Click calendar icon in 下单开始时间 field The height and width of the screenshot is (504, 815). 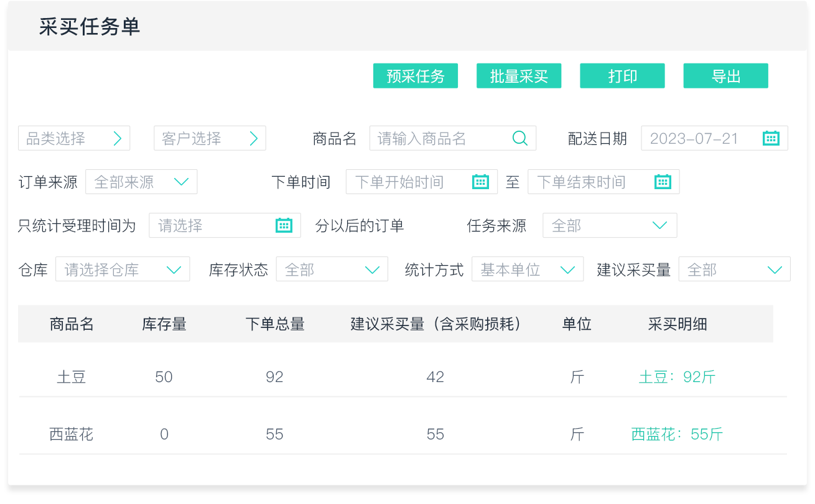(480, 182)
